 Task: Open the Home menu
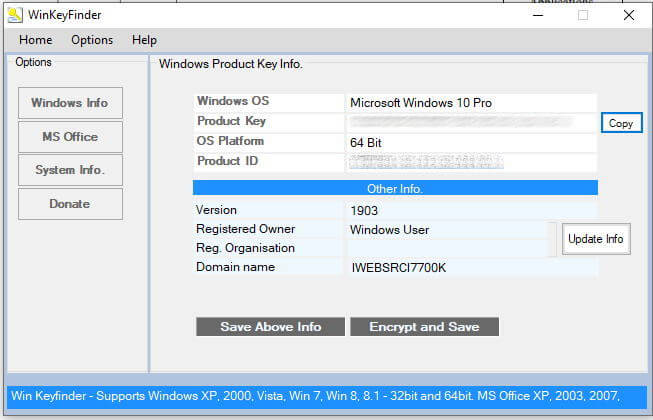[36, 40]
